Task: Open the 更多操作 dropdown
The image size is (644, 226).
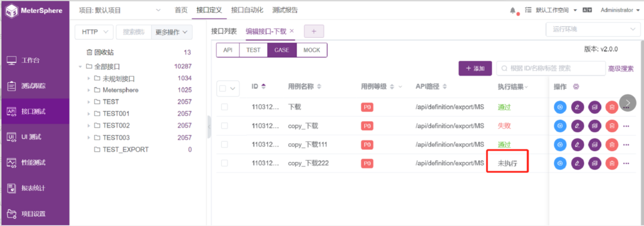Action: (x=171, y=32)
